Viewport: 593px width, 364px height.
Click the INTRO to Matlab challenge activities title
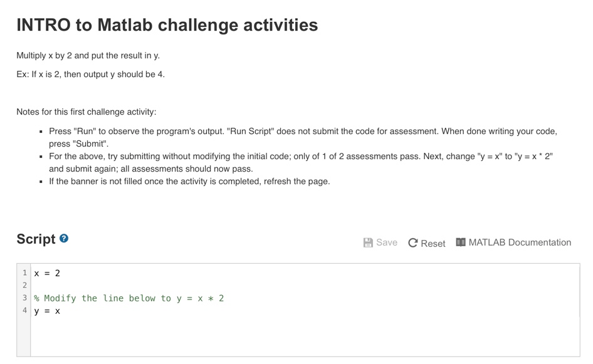167,26
